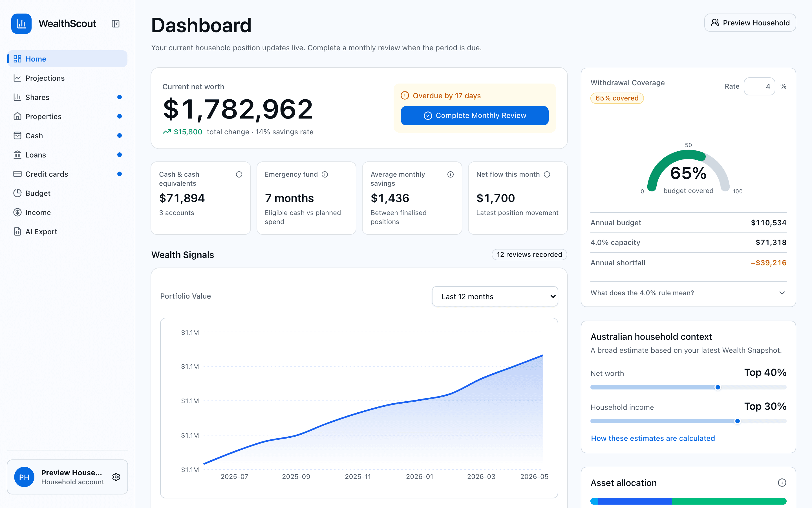Open Budget page
The width and height of the screenshot is (812, 508).
point(67,193)
